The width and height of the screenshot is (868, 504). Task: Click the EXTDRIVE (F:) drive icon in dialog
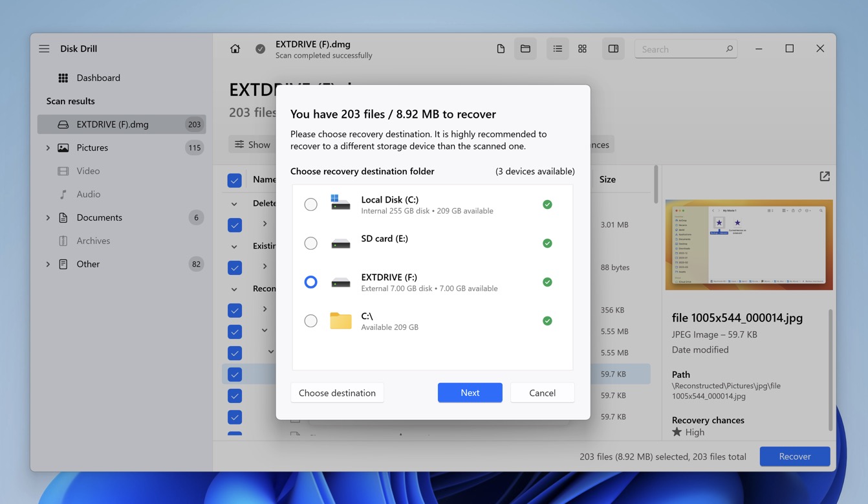340,282
